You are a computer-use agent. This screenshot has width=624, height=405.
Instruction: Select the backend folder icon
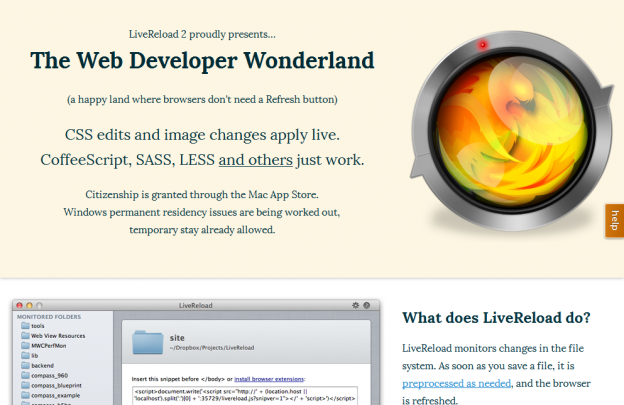pos(25,365)
